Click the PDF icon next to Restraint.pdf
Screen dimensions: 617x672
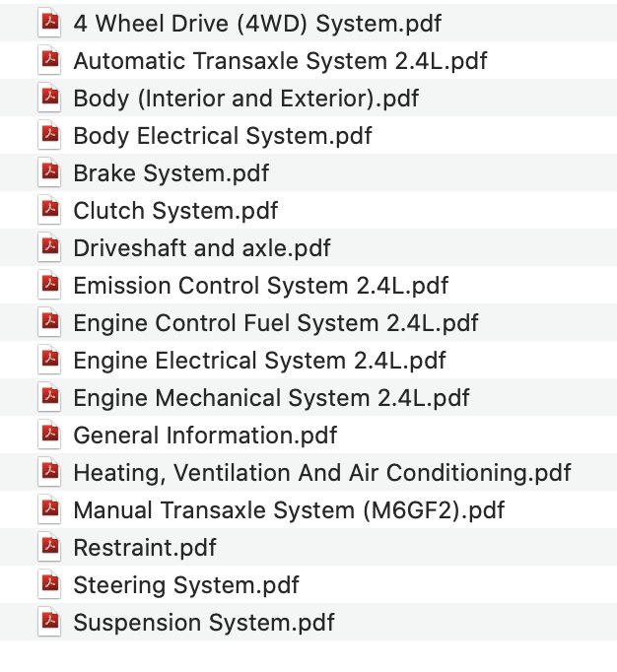click(x=48, y=547)
